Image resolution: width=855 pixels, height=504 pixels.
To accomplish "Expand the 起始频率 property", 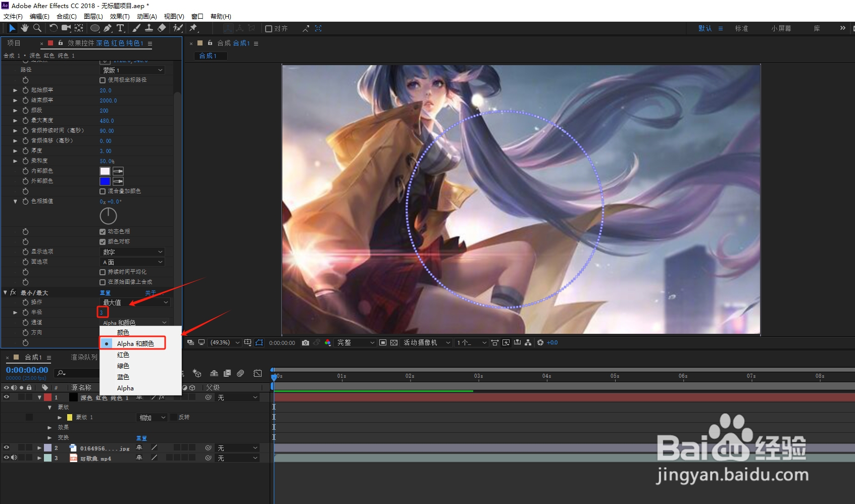I will [15, 90].
